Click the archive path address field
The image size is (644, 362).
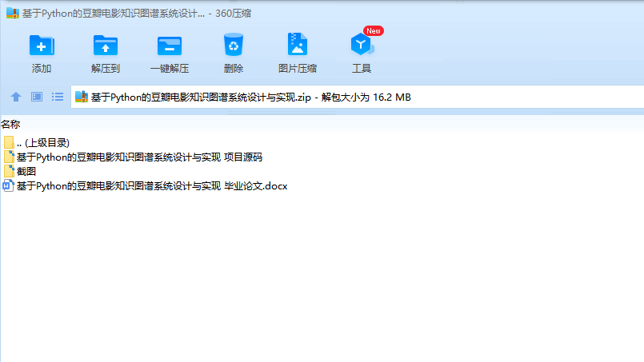(358, 97)
